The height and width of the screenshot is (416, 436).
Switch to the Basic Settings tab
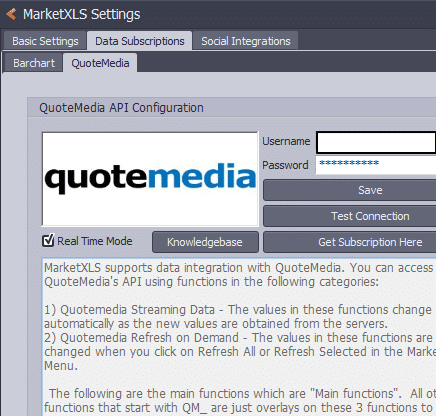coord(45,41)
